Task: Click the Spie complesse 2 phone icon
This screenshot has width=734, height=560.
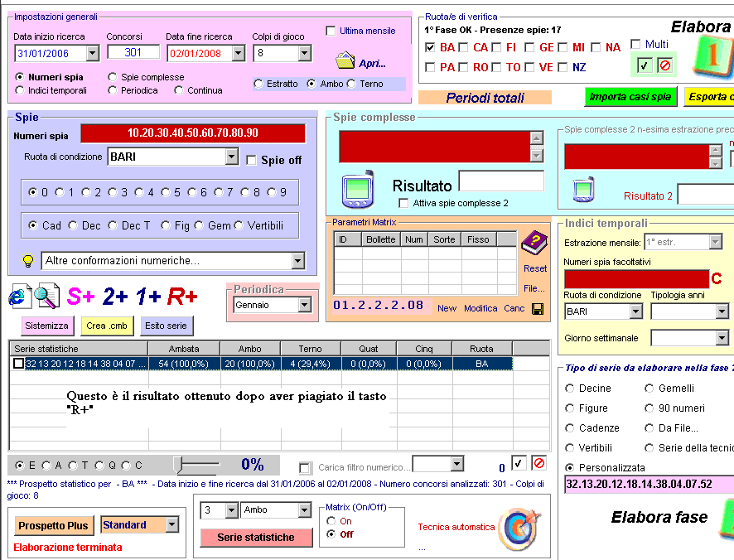Action: (x=584, y=189)
